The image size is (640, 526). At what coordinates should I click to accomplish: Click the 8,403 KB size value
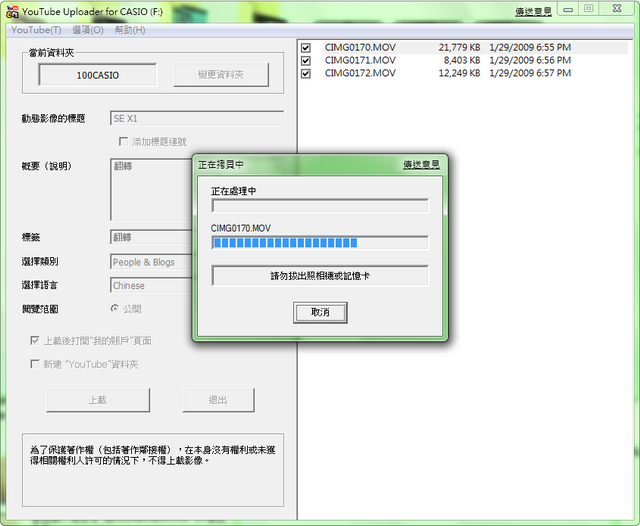(x=462, y=60)
